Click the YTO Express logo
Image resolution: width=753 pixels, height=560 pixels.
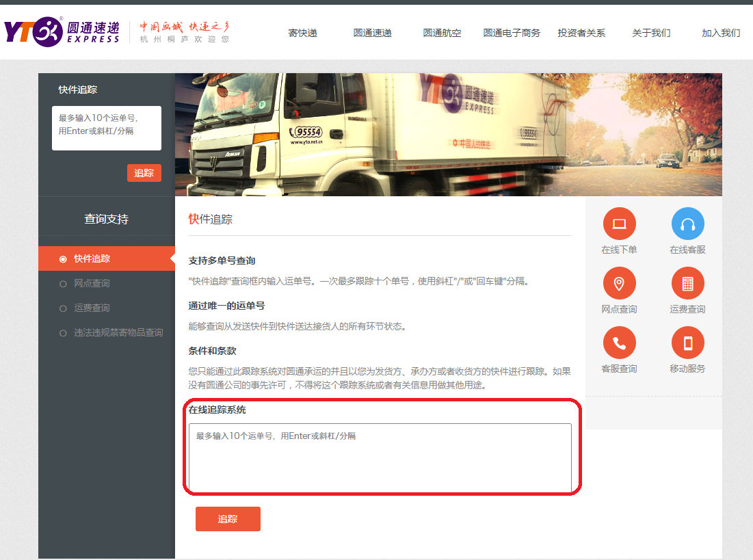[x=62, y=32]
